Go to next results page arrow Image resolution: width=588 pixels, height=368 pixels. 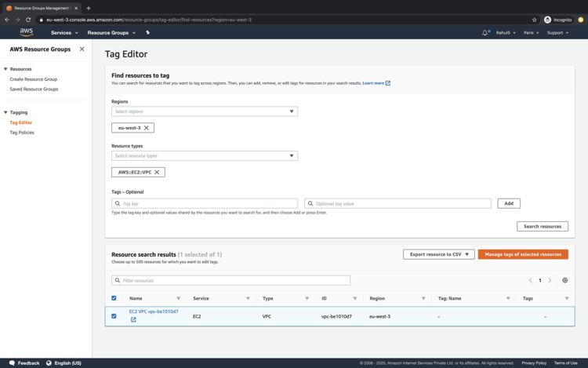click(550, 280)
